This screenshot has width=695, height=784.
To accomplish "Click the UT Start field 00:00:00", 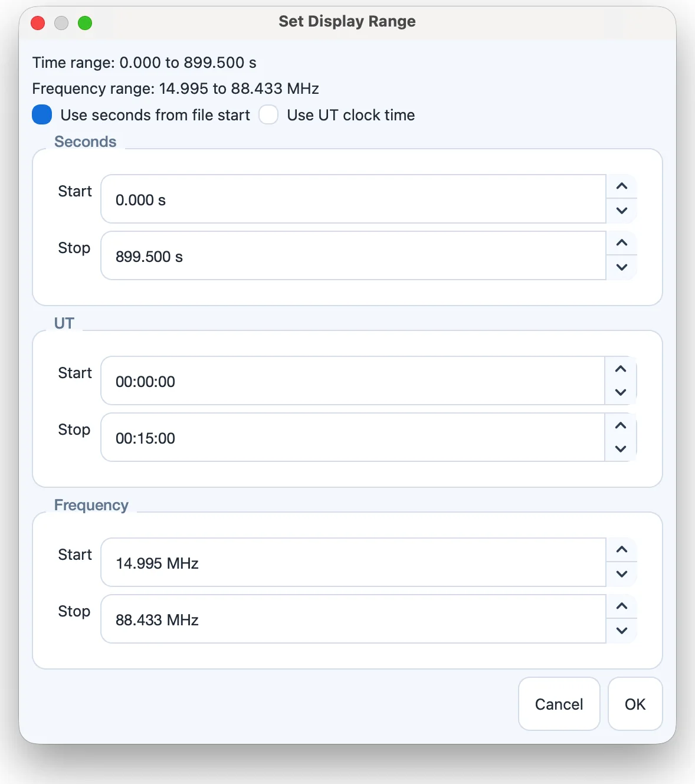I will point(353,380).
